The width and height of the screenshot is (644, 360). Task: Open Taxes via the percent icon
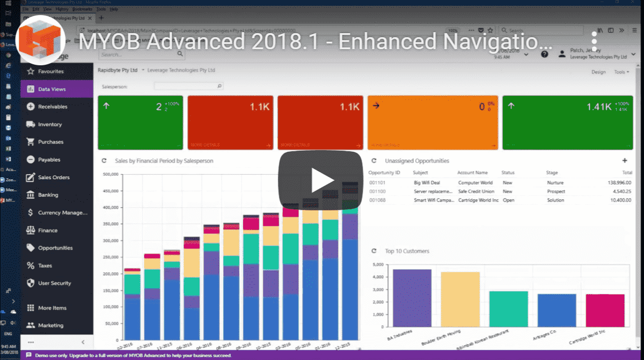pos(30,266)
